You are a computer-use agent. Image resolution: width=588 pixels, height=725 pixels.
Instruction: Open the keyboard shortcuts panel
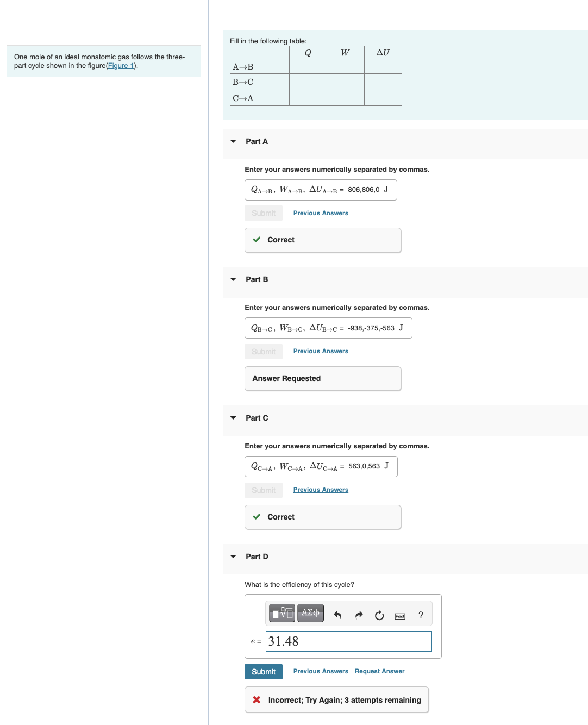coord(399,616)
